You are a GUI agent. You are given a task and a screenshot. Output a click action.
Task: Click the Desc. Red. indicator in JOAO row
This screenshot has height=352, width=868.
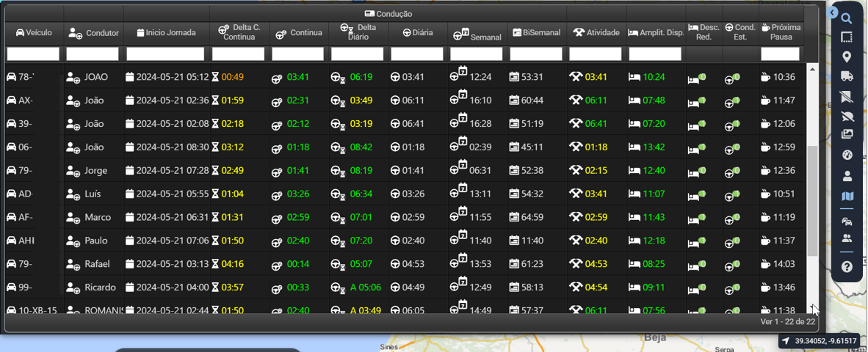(x=697, y=78)
